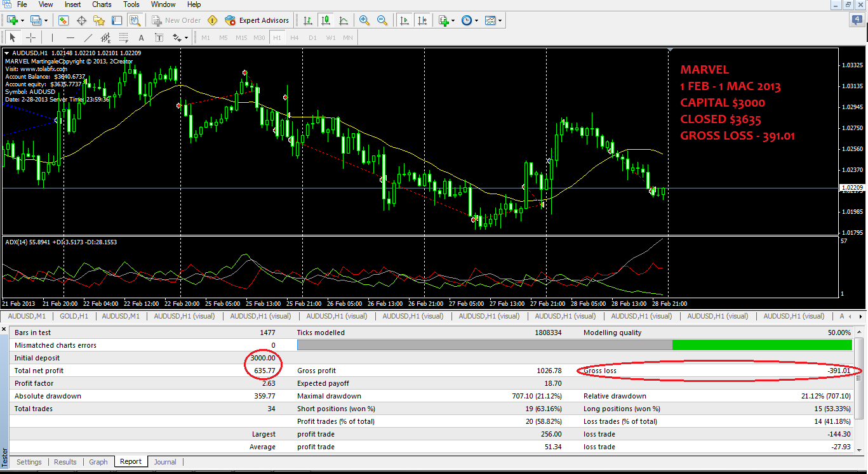This screenshot has height=474, width=868.
Task: Toggle chart Auto Scroll
Action: click(x=404, y=20)
